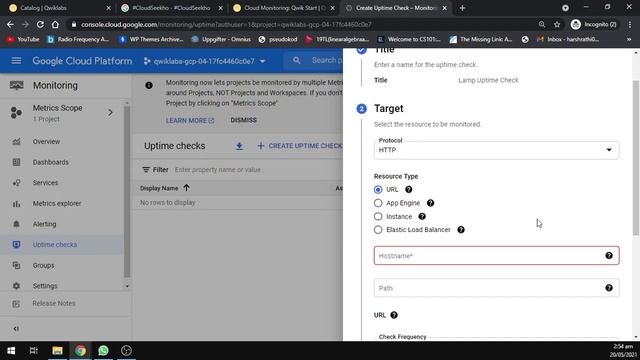The width and height of the screenshot is (640, 360).
Task: Click the form panel vertical scrollbar
Action: point(636,158)
